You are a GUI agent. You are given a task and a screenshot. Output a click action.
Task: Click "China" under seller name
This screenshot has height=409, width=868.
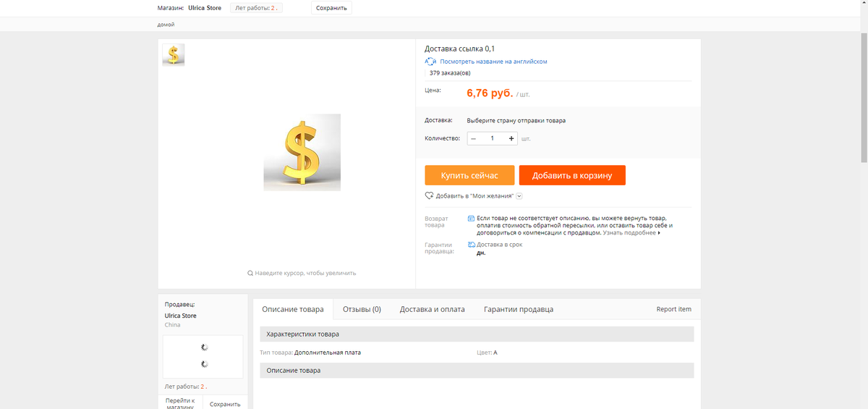(173, 325)
